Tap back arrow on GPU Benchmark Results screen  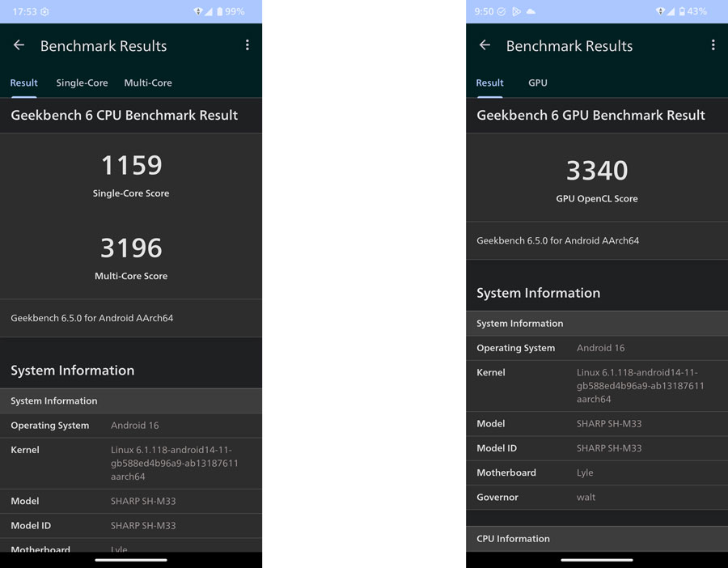[x=485, y=45]
